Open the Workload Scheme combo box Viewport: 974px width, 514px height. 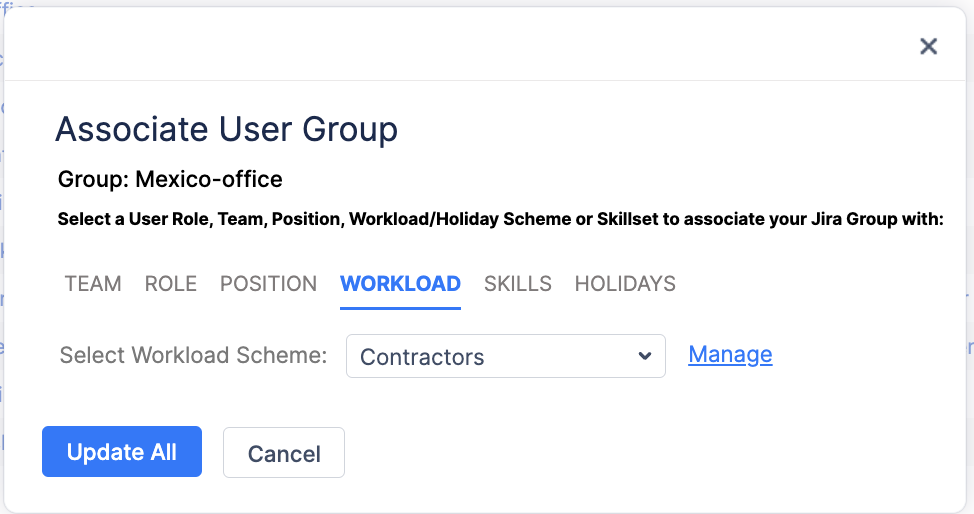[505, 356]
